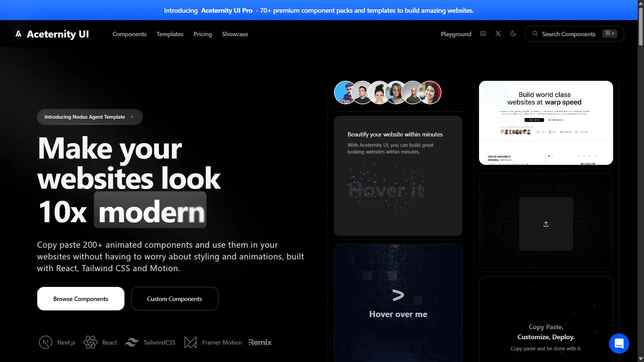
Task: Click the TailwindCSS wave icon
Action: (132, 342)
